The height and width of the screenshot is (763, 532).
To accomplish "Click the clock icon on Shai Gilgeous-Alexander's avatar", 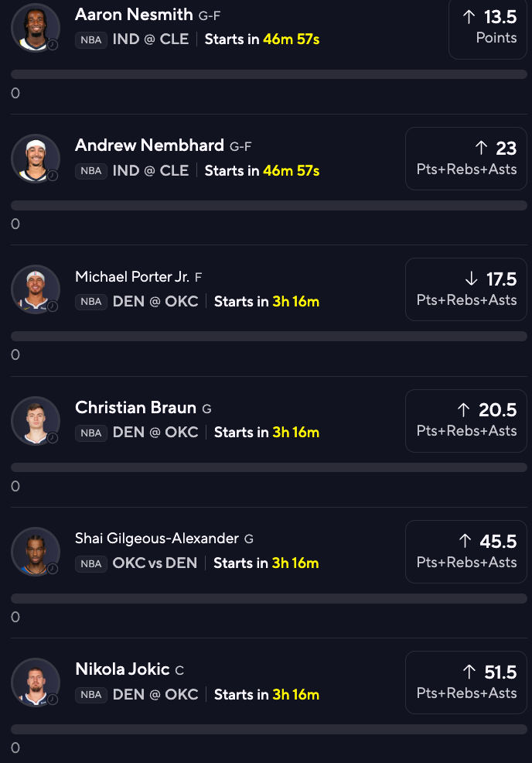I will (53, 569).
